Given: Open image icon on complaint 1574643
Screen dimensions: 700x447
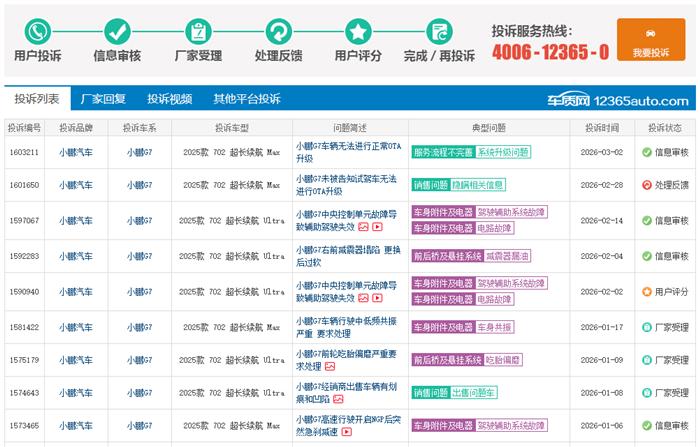Looking at the screenshot, I should pos(338,398).
